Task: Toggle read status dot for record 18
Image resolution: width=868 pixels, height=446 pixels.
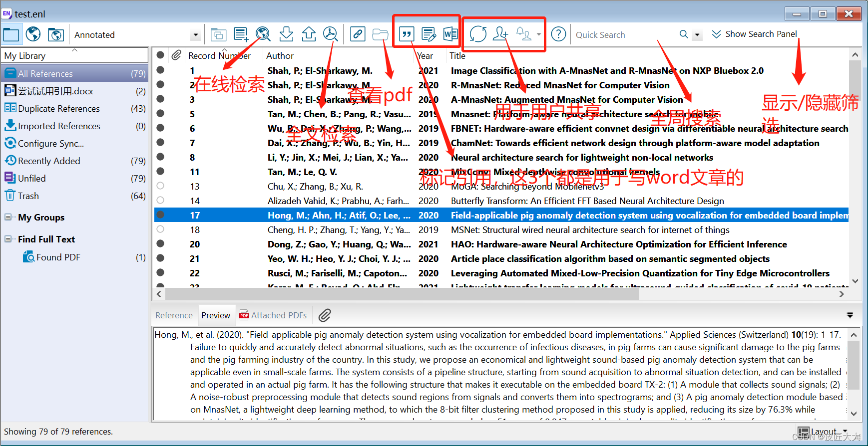Action: point(160,229)
